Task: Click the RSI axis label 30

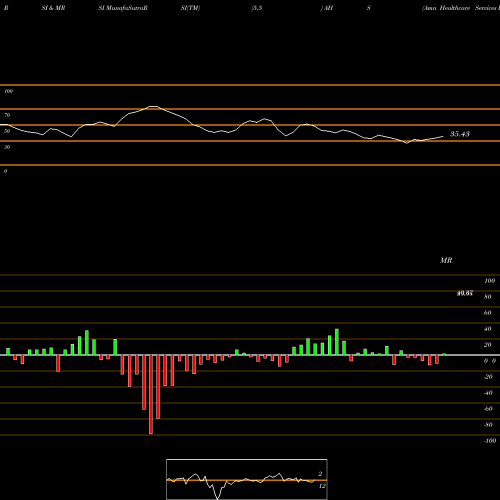Action: [x=7, y=147]
